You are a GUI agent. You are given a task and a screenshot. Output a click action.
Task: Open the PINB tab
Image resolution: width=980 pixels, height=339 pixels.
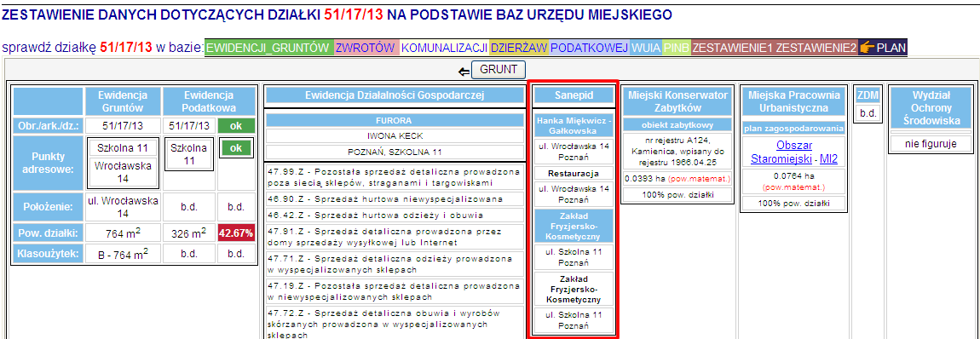click(x=677, y=48)
